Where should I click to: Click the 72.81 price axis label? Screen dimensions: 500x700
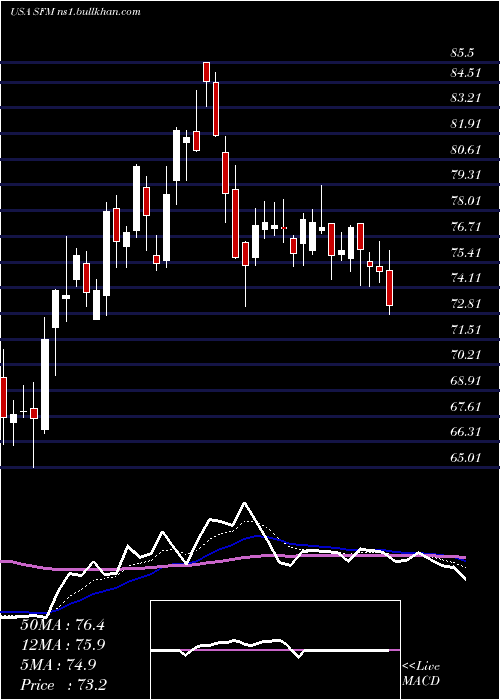click(467, 304)
